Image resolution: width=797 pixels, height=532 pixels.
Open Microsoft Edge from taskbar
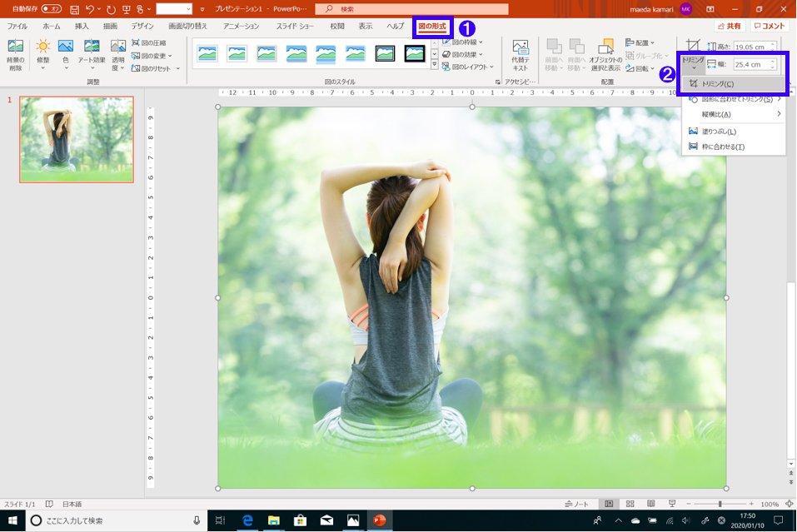click(247, 520)
